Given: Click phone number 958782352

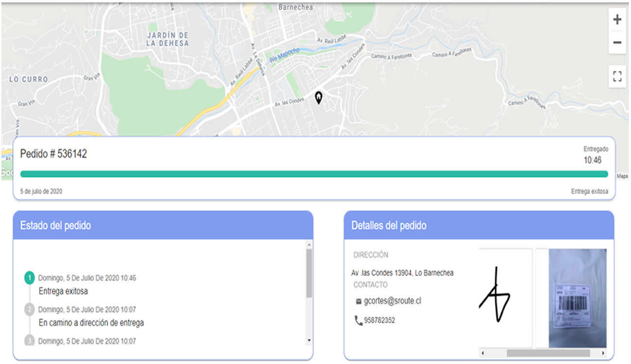Looking at the screenshot, I should tap(379, 320).
